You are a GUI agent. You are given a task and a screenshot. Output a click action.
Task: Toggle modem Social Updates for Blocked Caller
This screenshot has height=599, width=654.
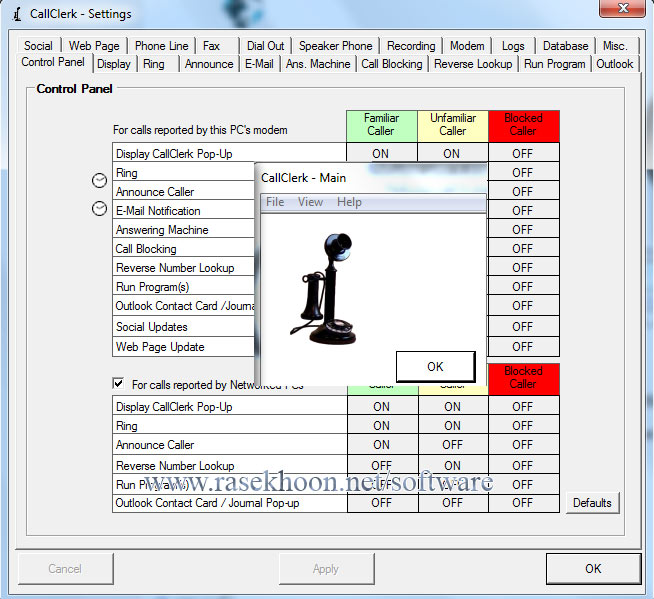(523, 326)
